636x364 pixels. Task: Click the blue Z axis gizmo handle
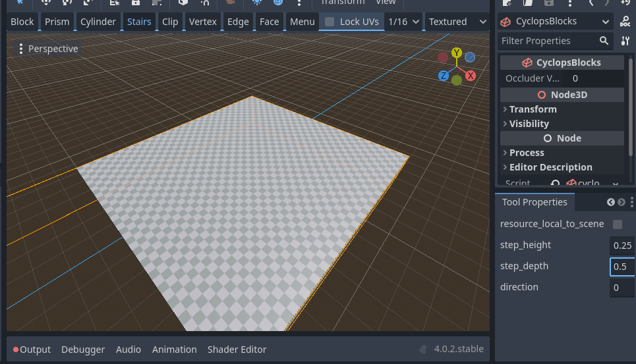point(444,76)
